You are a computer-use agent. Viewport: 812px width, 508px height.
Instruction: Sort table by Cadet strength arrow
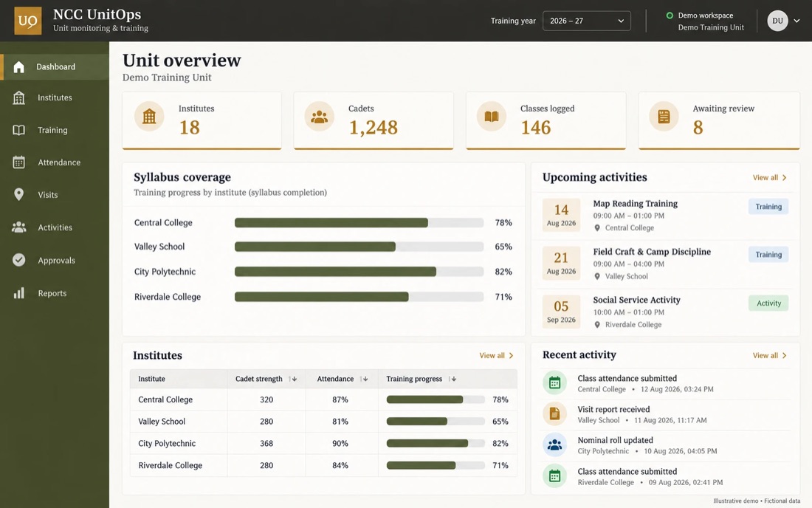pyautogui.click(x=293, y=379)
